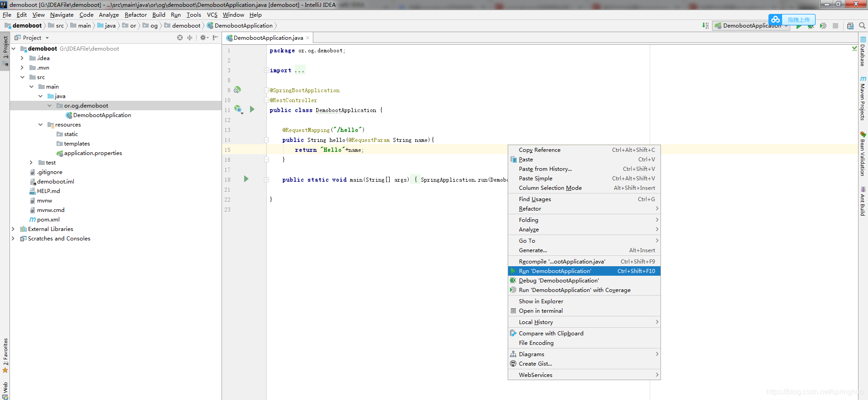Expand External Libraries node
The height and width of the screenshot is (400, 868).
(x=13, y=229)
